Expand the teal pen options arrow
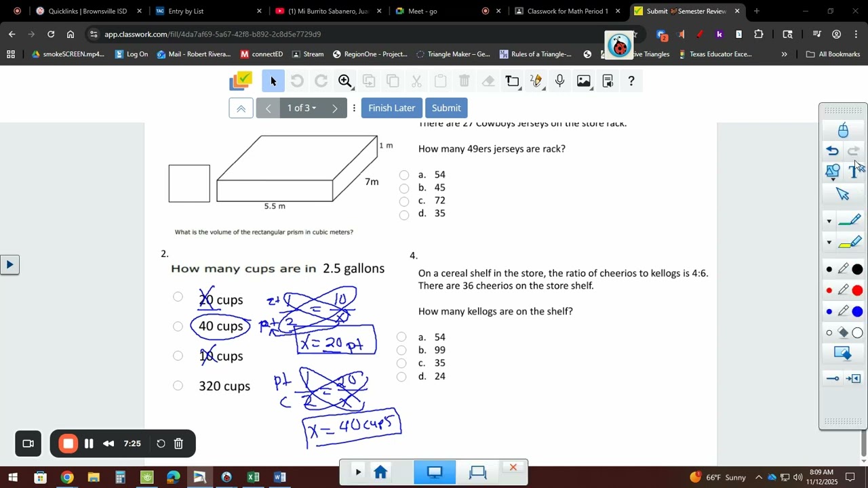Viewport: 868px width, 488px height. (829, 221)
